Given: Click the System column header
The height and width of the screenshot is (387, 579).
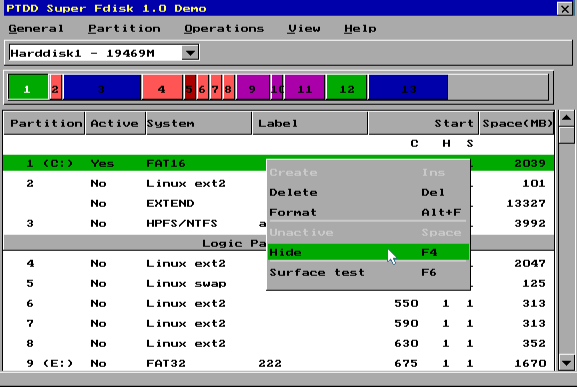Looking at the screenshot, I should [x=199, y=123].
